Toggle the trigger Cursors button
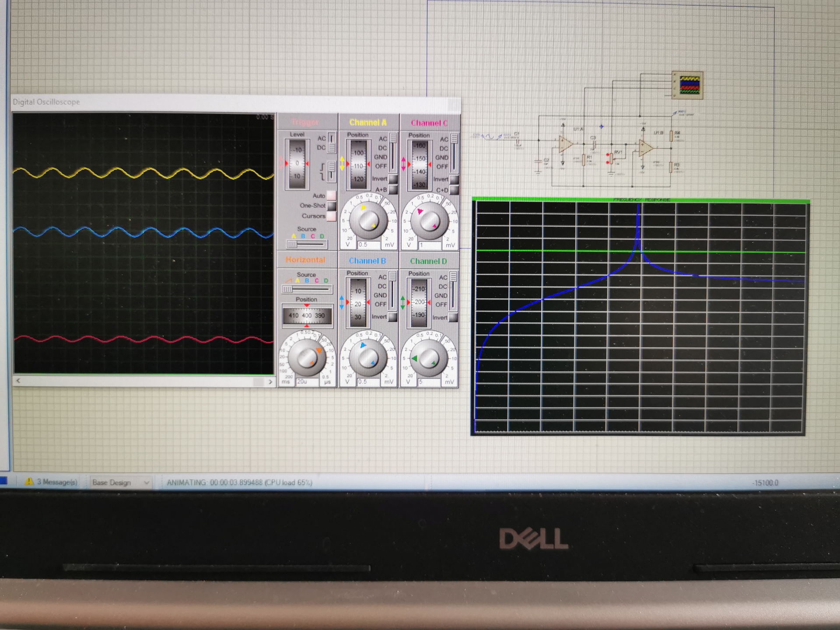The image size is (840, 630). pyautogui.click(x=332, y=216)
